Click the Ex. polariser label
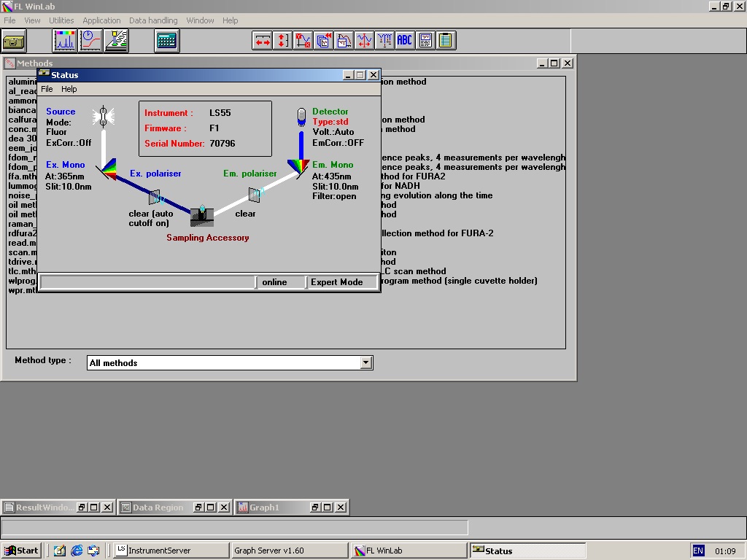747x560 pixels. [155, 174]
